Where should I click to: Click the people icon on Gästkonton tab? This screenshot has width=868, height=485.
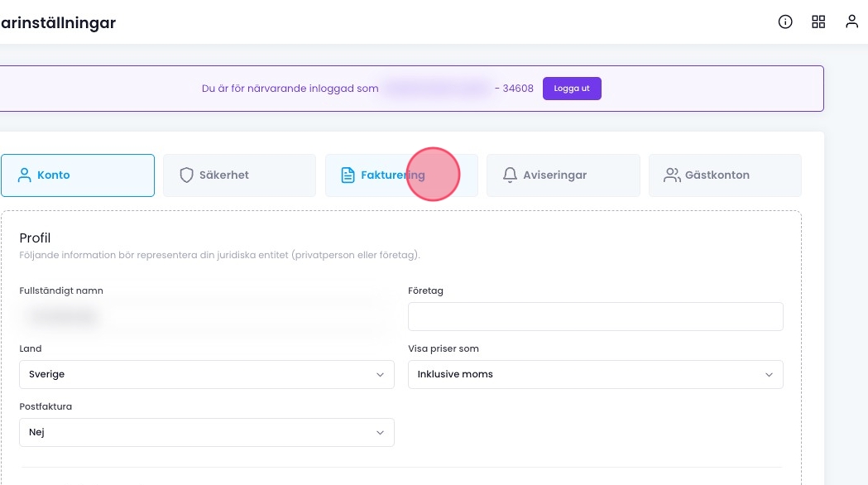click(x=672, y=175)
